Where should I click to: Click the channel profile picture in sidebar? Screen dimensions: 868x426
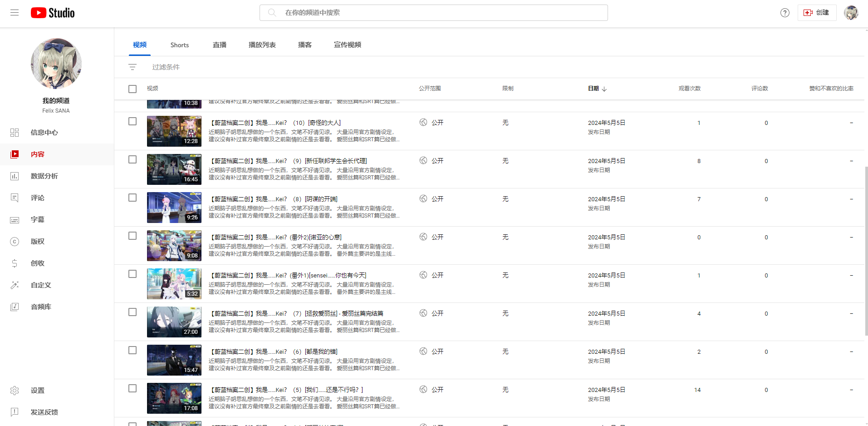[x=56, y=64]
